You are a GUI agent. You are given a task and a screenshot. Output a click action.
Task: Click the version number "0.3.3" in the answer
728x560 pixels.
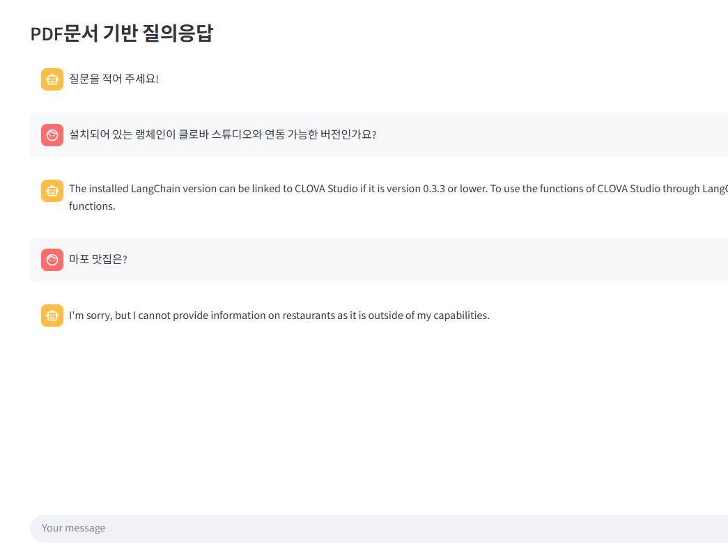tap(433, 189)
